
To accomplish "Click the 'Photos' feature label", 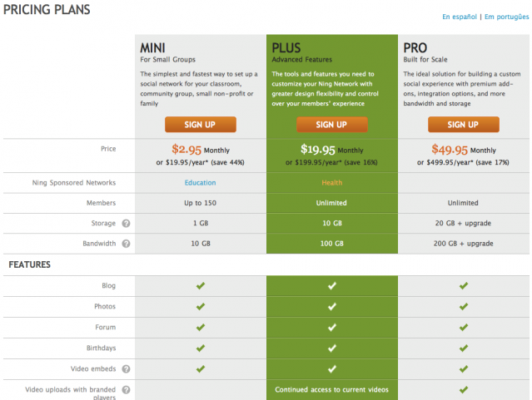I will click(105, 306).
